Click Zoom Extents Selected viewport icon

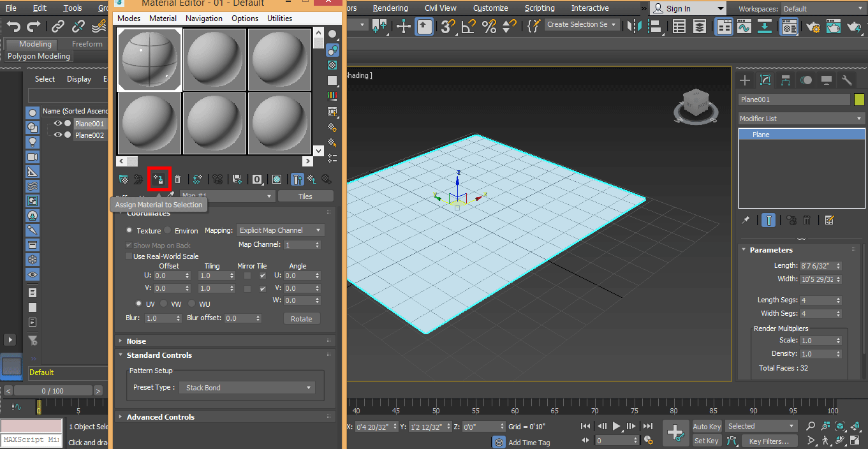coord(841,426)
